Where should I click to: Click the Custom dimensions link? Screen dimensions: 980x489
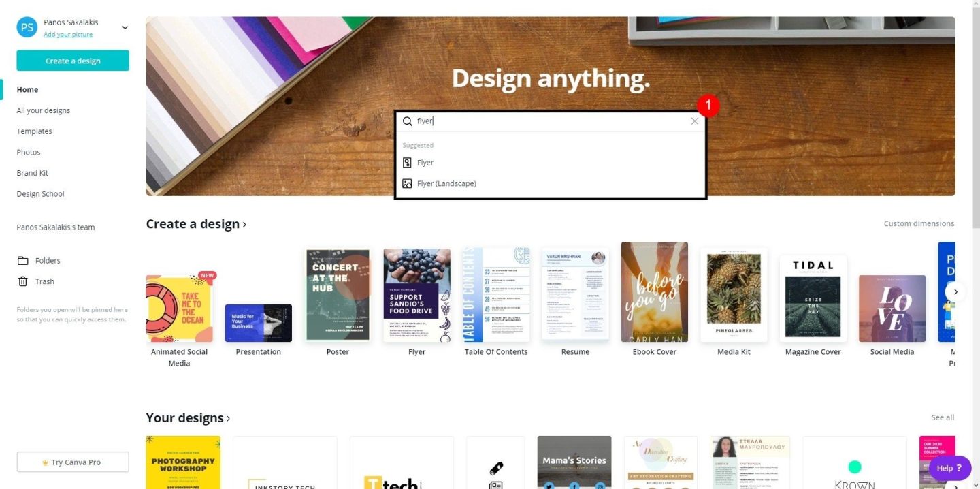(919, 223)
